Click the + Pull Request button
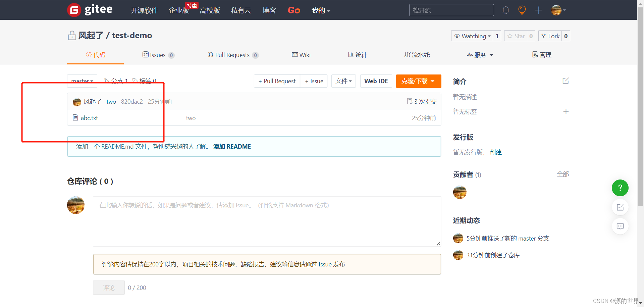 pos(277,81)
